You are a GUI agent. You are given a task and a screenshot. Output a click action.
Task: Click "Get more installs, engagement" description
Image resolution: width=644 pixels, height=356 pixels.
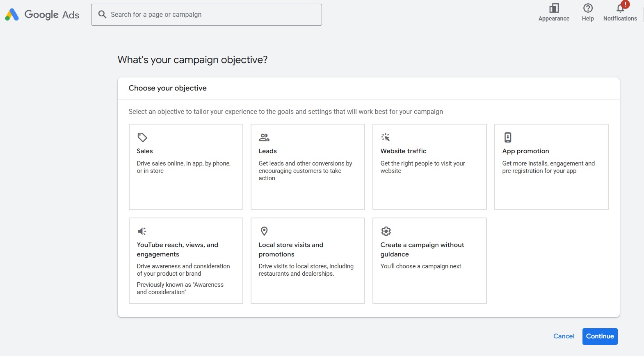(x=548, y=167)
